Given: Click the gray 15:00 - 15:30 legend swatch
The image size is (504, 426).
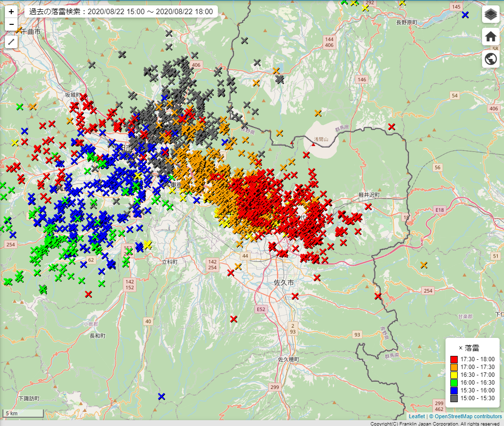Looking at the screenshot, I should [454, 398].
